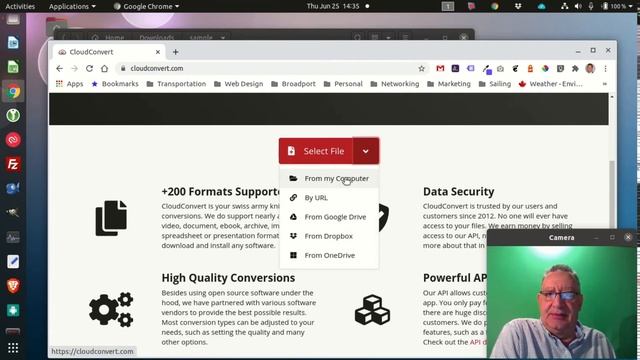This screenshot has width=640, height=360.
Task: Open the network indicator in system tray
Action: [x=564, y=6]
